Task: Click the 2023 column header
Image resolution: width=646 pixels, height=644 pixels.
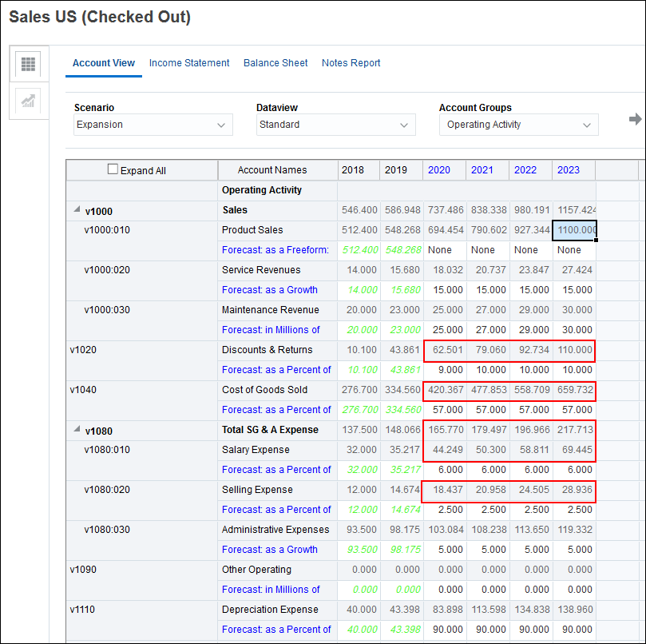Action: [569, 170]
